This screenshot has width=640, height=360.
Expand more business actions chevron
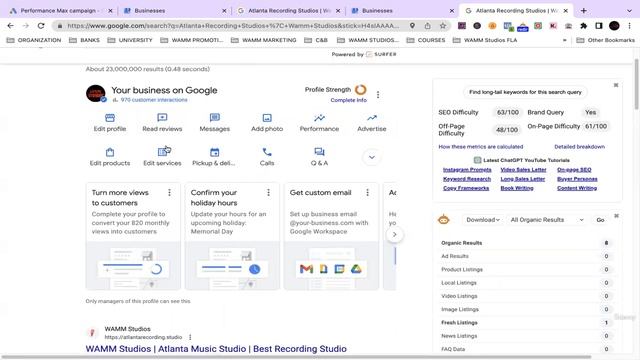pyautogui.click(x=372, y=157)
